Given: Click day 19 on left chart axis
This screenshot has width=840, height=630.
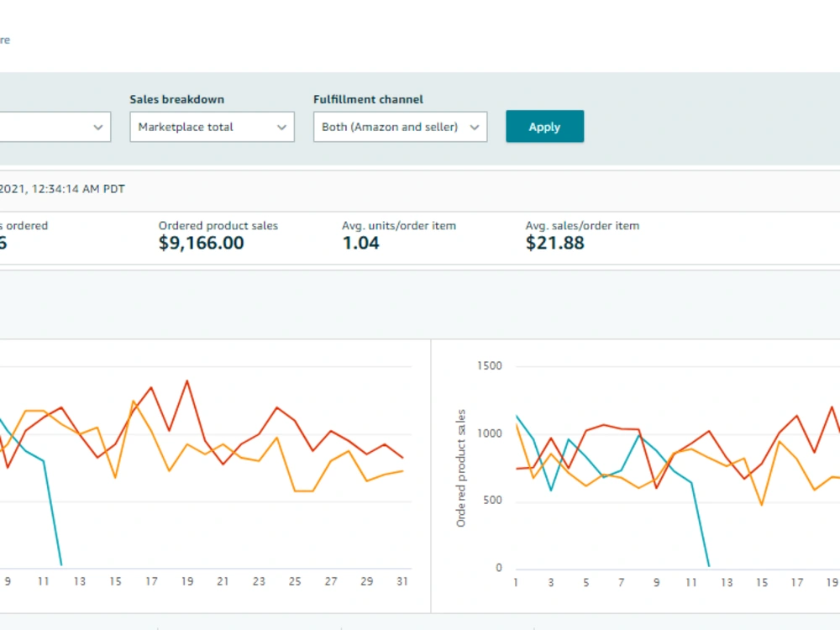Looking at the screenshot, I should click(187, 581).
